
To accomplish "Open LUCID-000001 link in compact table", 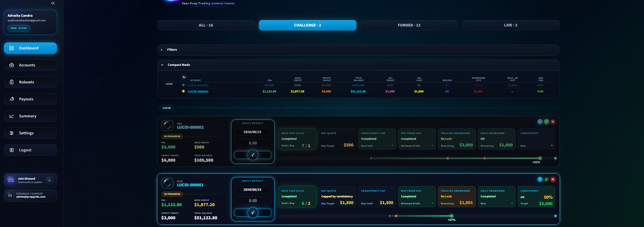I will point(198,91).
